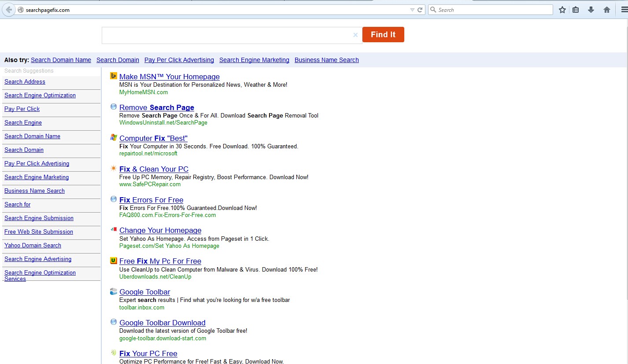Click the www.SafePCRepair.com URL
This screenshot has height=364, width=628.
coord(150,184)
